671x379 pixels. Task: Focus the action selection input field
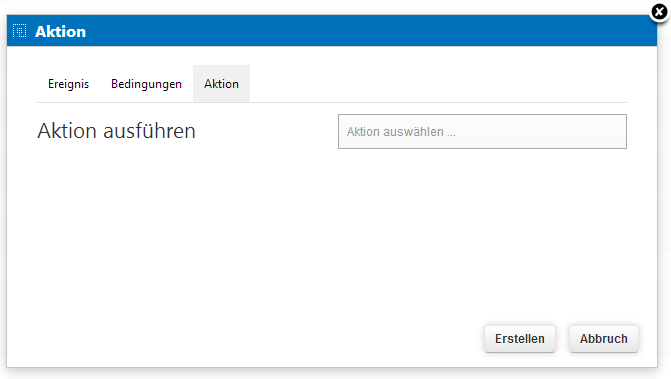tap(482, 131)
